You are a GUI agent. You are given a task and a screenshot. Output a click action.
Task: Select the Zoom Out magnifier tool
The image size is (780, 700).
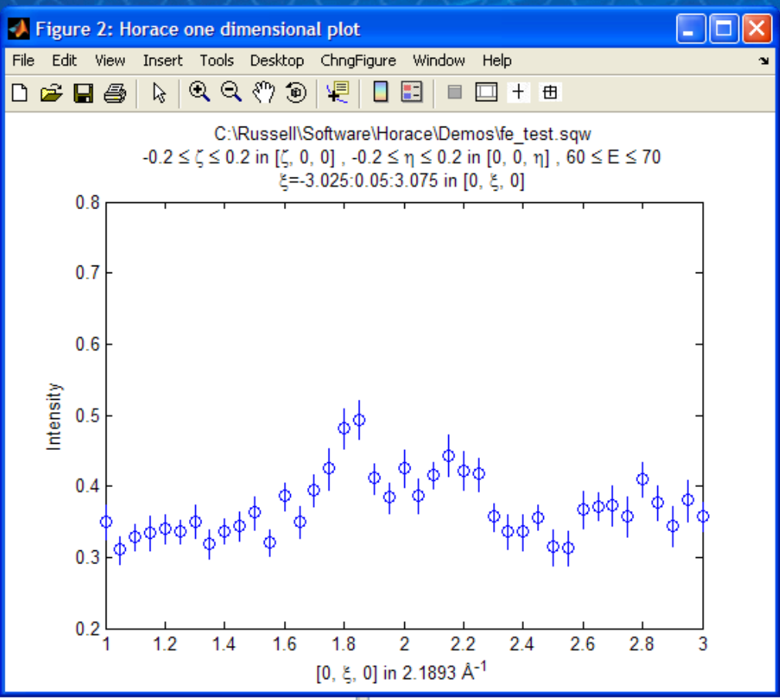(231, 93)
